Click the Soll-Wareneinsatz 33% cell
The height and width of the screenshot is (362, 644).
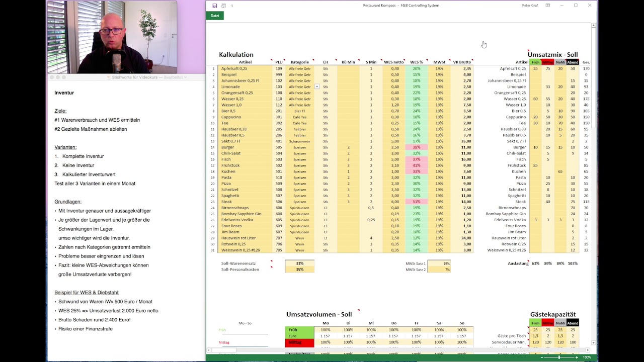click(299, 263)
